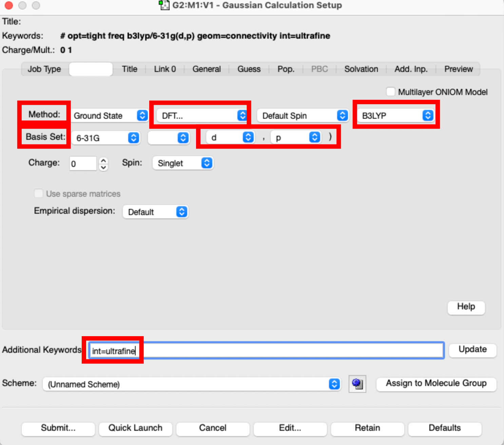Switch to the Job Type tab

(x=44, y=69)
